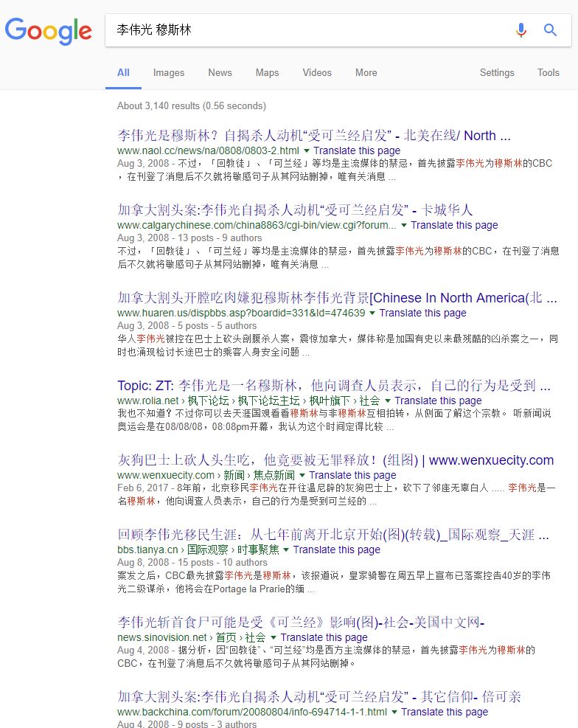Viewport: 578px width, 728px height.
Task: Click Translate this page for calgarychinese result
Action: pos(454,225)
